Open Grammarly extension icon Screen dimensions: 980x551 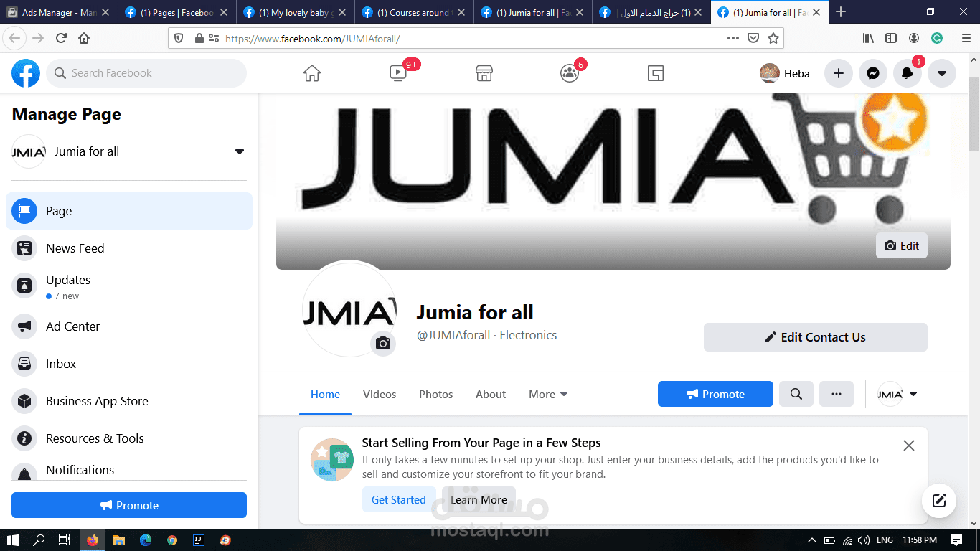point(937,38)
